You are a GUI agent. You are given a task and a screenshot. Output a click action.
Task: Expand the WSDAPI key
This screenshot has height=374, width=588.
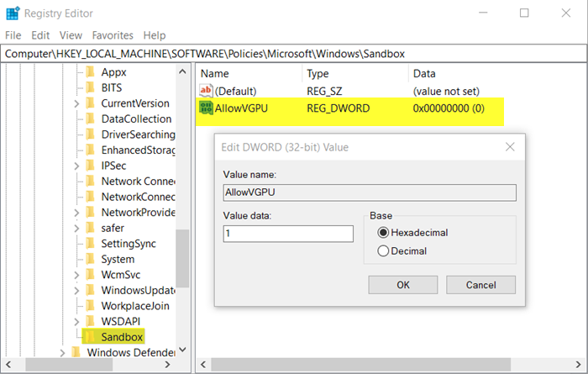point(76,322)
